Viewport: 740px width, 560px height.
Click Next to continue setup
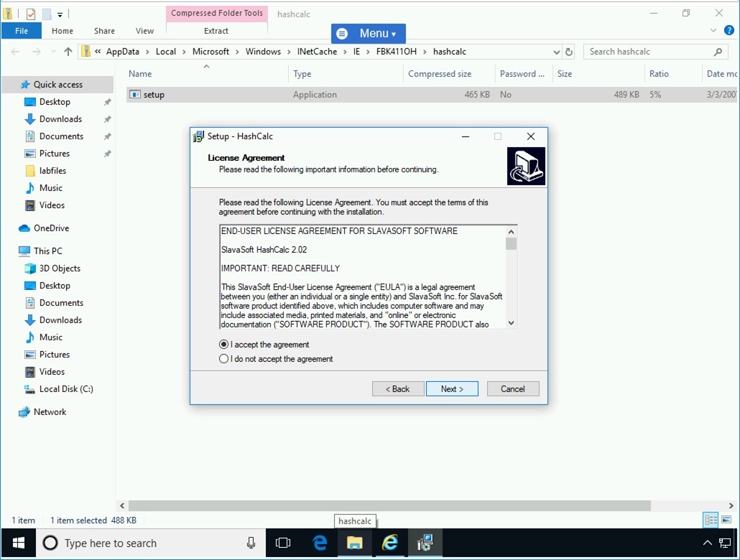click(452, 388)
